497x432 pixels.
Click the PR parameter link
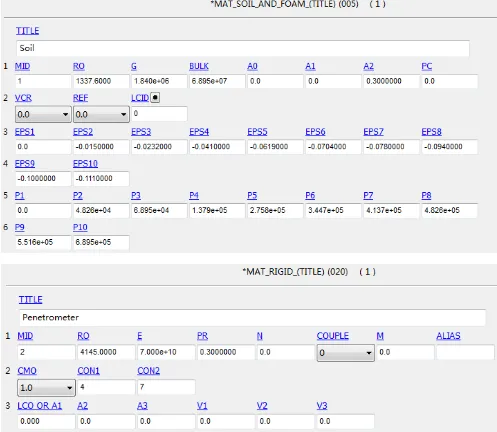pyautogui.click(x=202, y=336)
